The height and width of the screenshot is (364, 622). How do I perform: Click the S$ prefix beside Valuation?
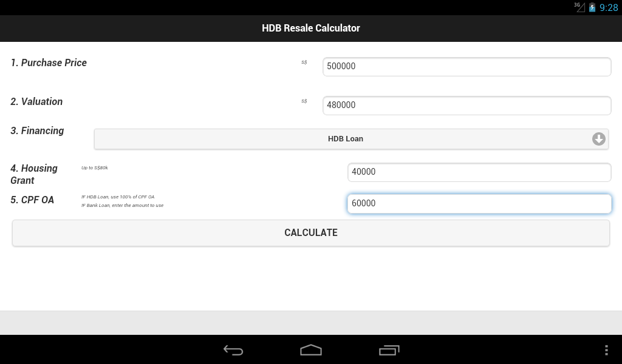pyautogui.click(x=304, y=101)
